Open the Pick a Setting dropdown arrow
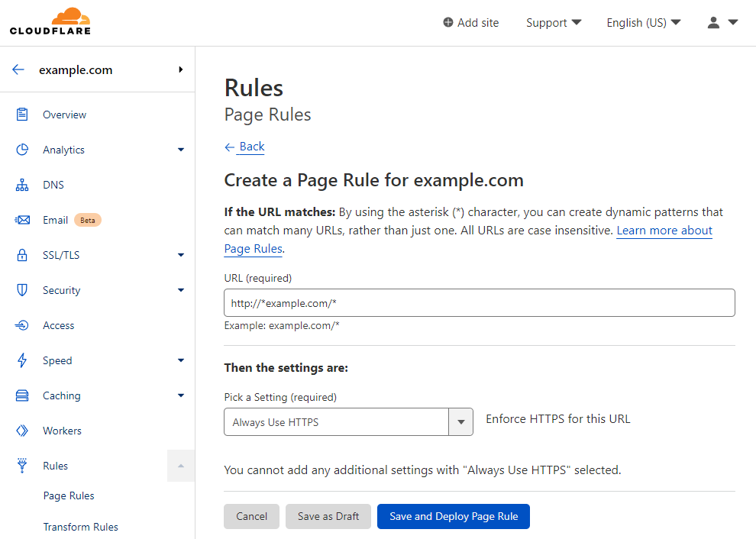The width and height of the screenshot is (756, 539). pyautogui.click(x=460, y=421)
